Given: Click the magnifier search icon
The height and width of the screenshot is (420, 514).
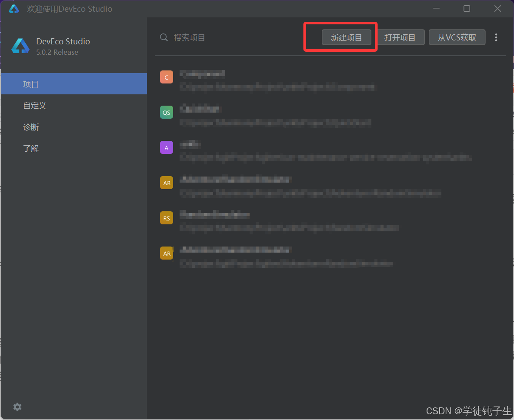Looking at the screenshot, I should [164, 37].
